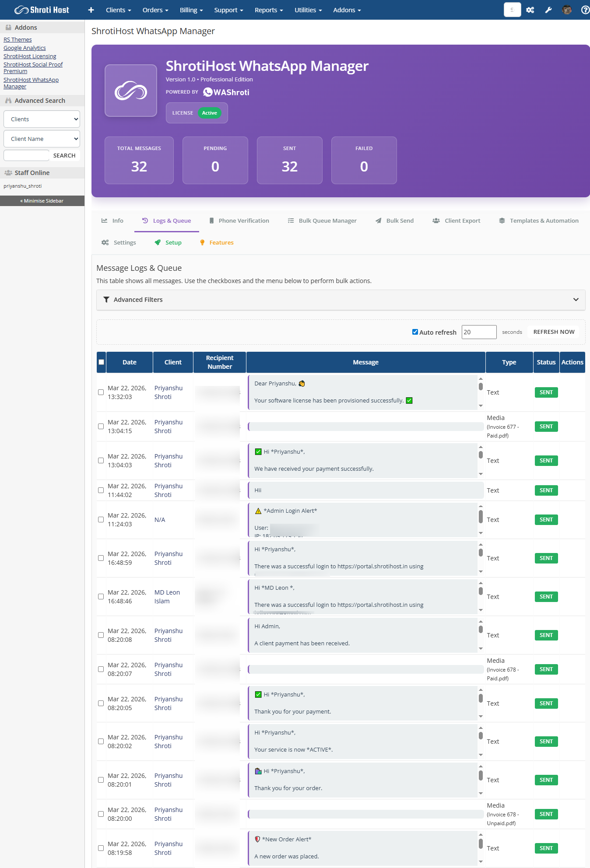
Task: Click the Features lightbulb icon
Action: pyautogui.click(x=202, y=242)
